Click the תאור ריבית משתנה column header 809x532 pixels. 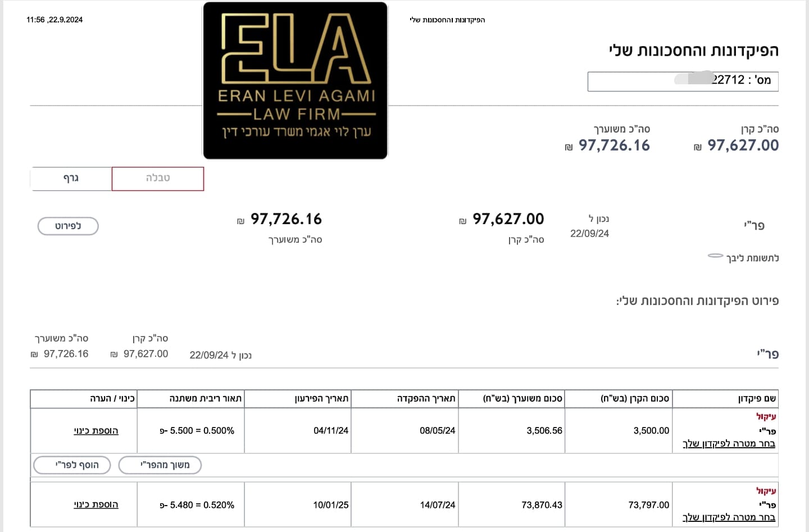click(x=205, y=399)
